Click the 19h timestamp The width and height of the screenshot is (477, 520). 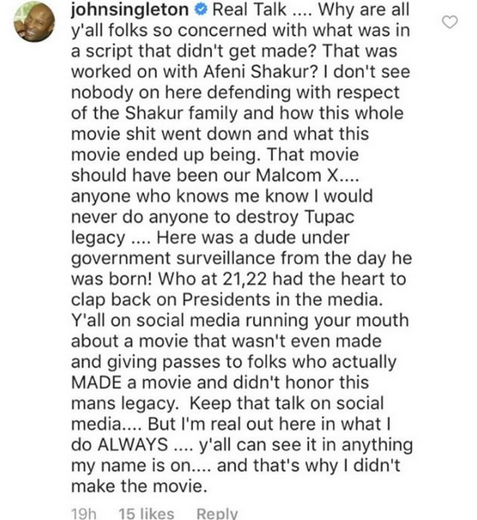coord(84,513)
